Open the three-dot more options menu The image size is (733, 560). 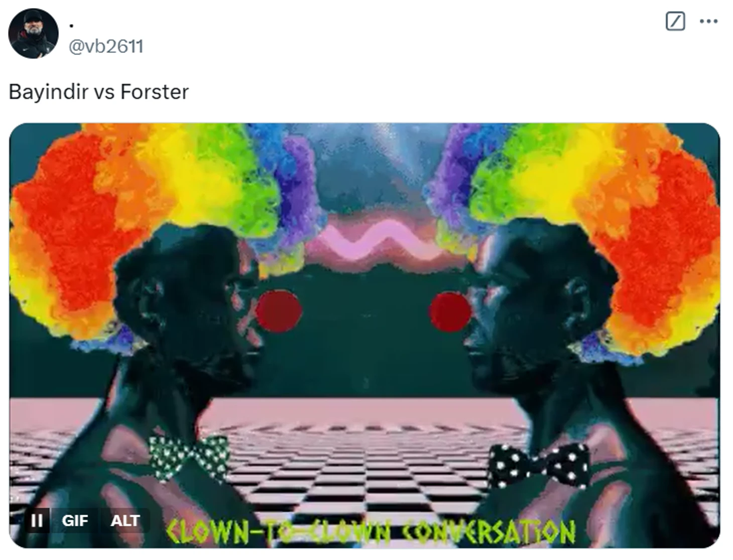[708, 22]
